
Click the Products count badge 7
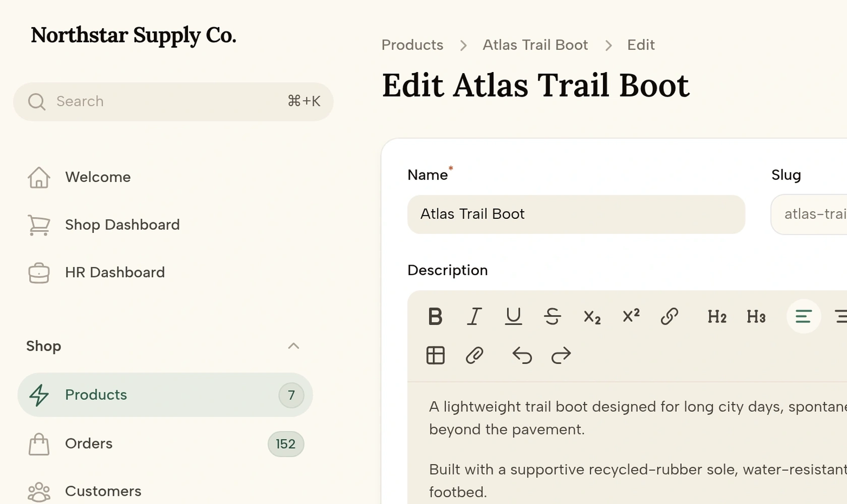(x=291, y=395)
